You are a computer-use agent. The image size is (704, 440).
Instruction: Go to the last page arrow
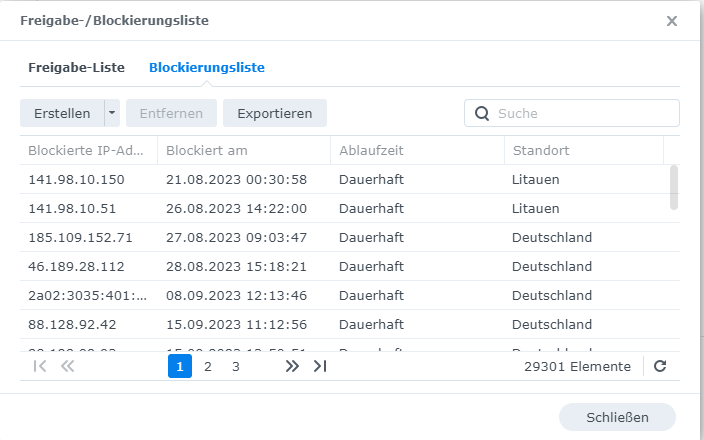click(x=320, y=366)
